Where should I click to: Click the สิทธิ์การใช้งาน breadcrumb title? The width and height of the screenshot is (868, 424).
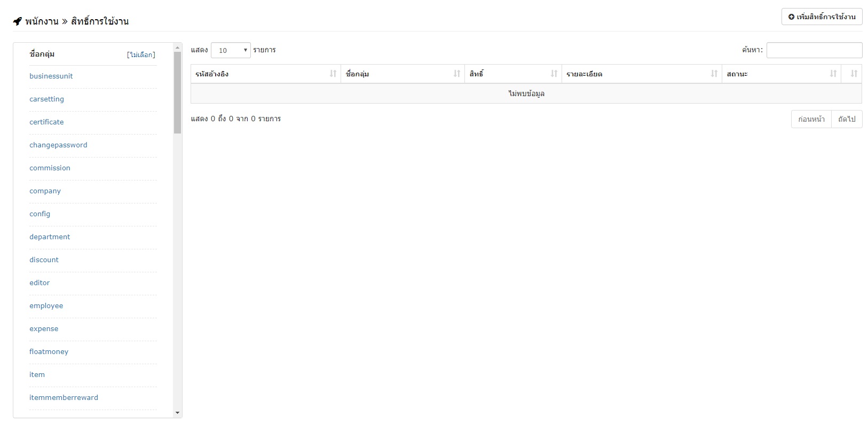point(100,21)
